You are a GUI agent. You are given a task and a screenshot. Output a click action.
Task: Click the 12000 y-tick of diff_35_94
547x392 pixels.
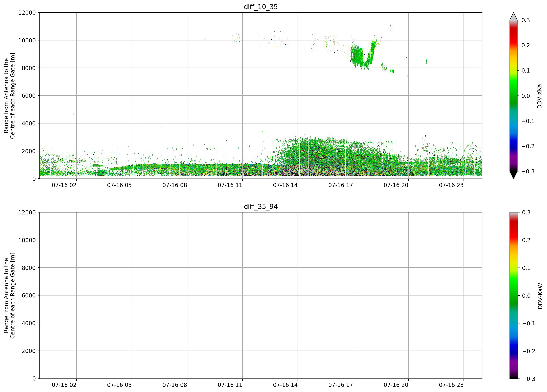[x=27, y=212]
